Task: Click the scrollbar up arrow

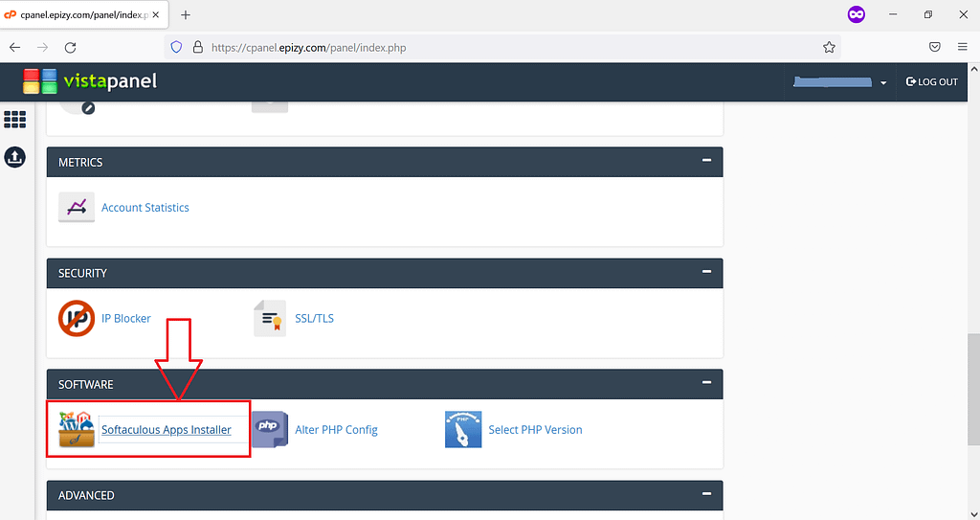Action: point(973,69)
